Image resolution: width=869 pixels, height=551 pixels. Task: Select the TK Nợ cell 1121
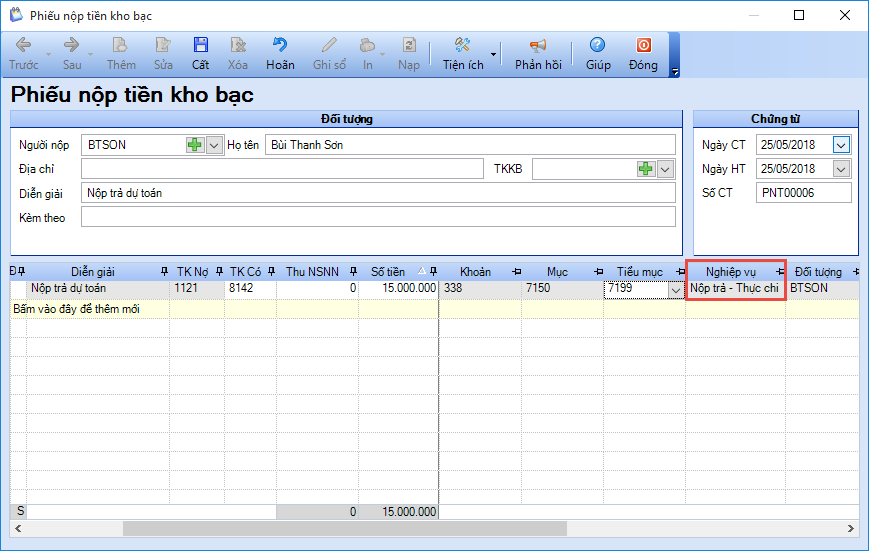click(x=197, y=288)
